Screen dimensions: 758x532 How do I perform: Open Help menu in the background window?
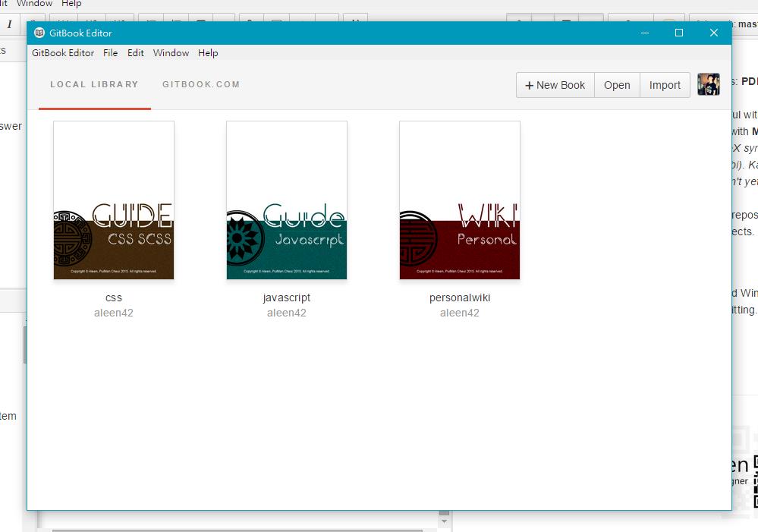coord(71,4)
